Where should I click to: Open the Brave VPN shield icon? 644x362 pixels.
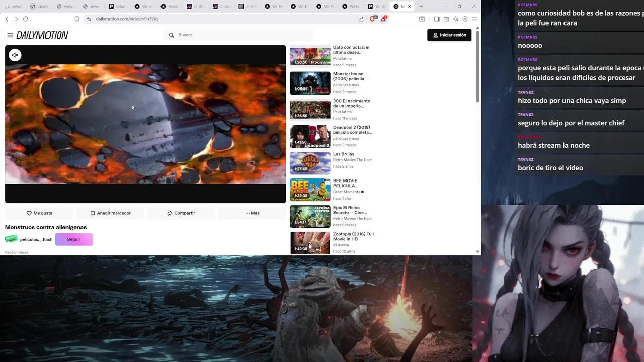pyautogui.click(x=465, y=19)
